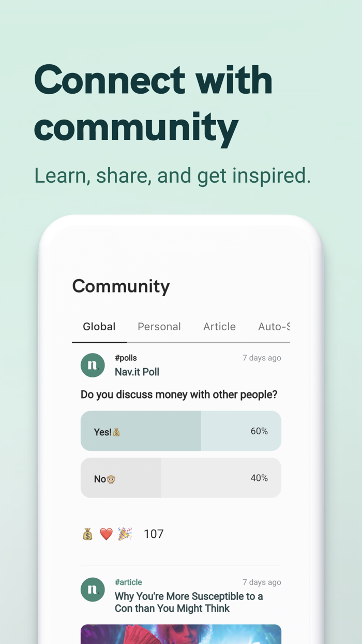Vote No in the money poll
This screenshot has width=362, height=644.
(x=180, y=478)
